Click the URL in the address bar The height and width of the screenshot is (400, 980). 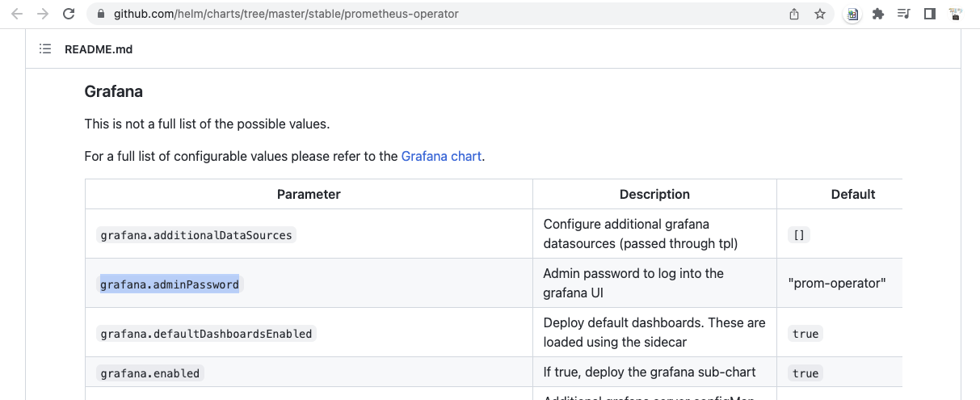[x=286, y=14]
